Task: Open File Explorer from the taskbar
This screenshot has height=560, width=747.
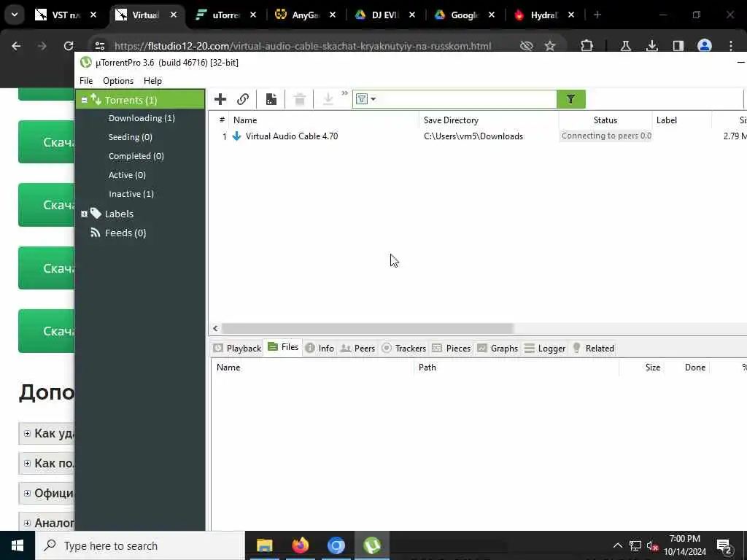Action: pos(264,545)
